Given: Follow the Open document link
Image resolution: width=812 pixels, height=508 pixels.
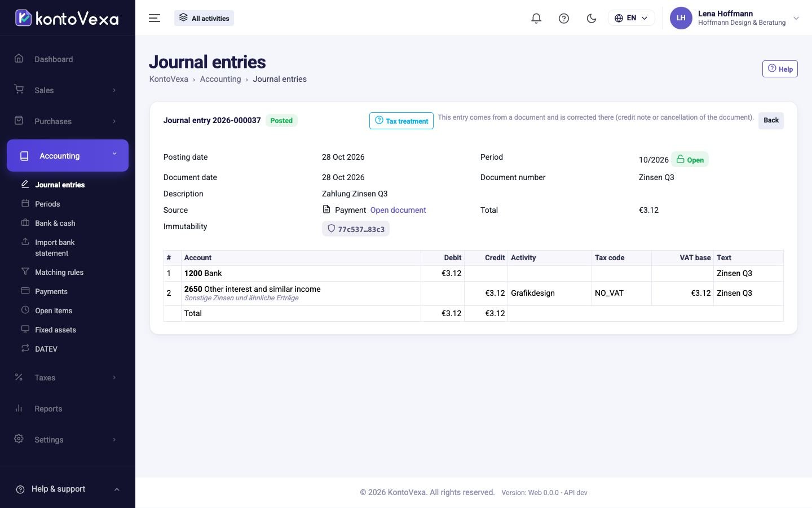Looking at the screenshot, I should 398,210.
